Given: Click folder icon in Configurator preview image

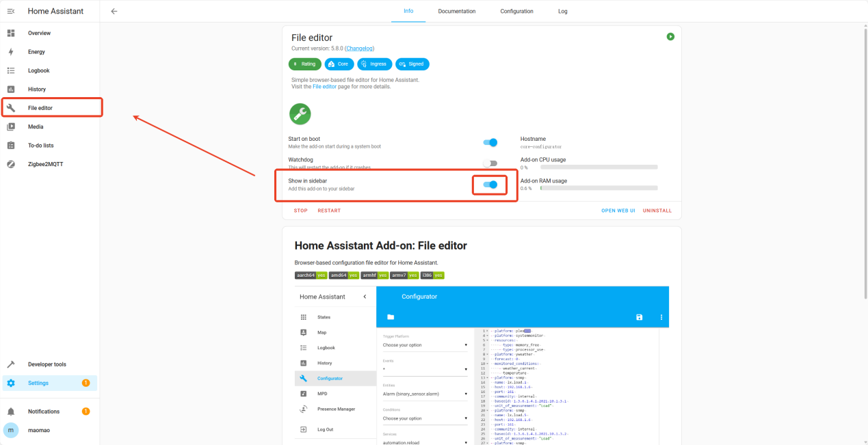Looking at the screenshot, I should point(391,317).
